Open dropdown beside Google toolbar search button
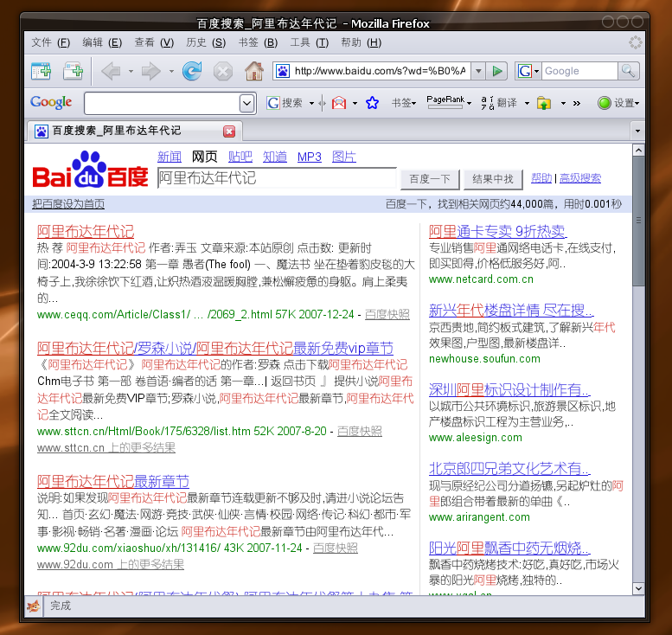The height and width of the screenshot is (635, 672). tap(311, 103)
